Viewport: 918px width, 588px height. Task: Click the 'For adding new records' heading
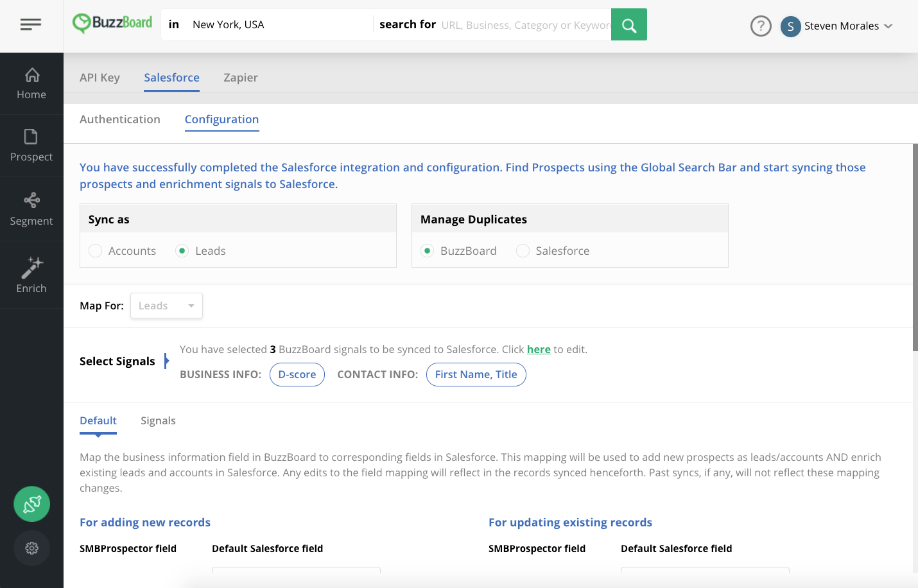tap(145, 523)
